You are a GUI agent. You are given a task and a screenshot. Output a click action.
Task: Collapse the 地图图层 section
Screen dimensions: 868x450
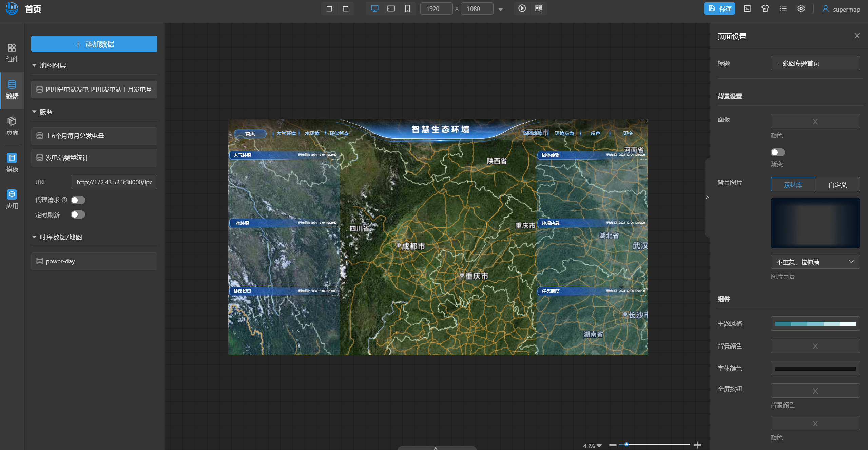click(34, 65)
